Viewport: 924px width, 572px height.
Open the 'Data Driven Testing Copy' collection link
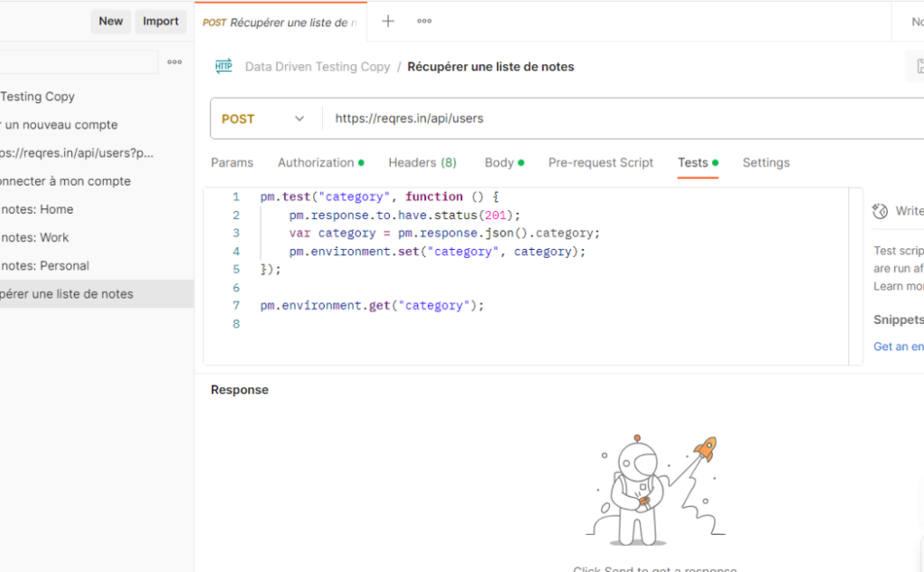click(318, 66)
